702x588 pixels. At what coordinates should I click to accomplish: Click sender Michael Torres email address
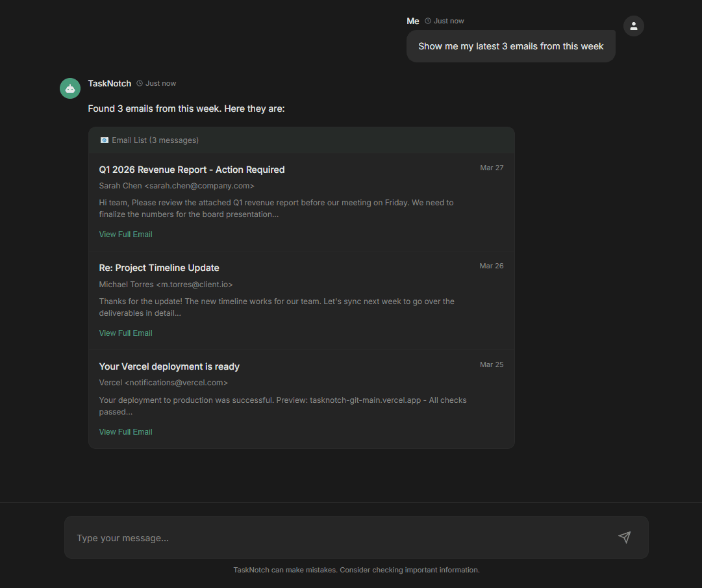pyautogui.click(x=194, y=285)
